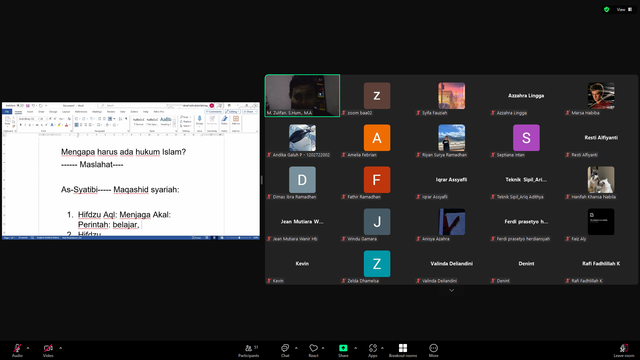Click the bullets list icon in Word
The width and height of the screenshot is (640, 360).
(x=76, y=119)
